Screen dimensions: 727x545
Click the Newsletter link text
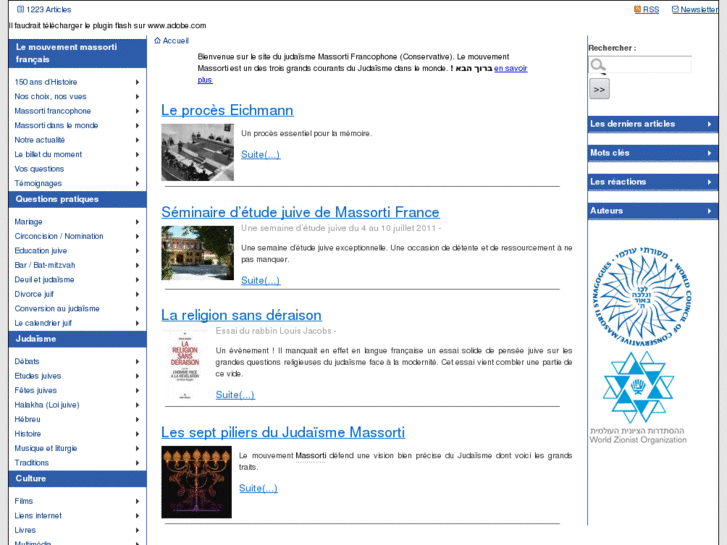pos(699,10)
